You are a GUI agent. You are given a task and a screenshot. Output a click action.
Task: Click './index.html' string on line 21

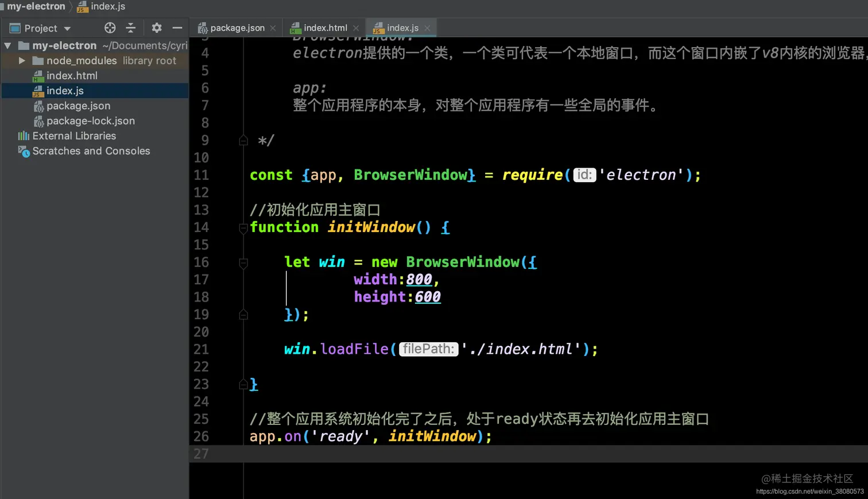point(521,349)
